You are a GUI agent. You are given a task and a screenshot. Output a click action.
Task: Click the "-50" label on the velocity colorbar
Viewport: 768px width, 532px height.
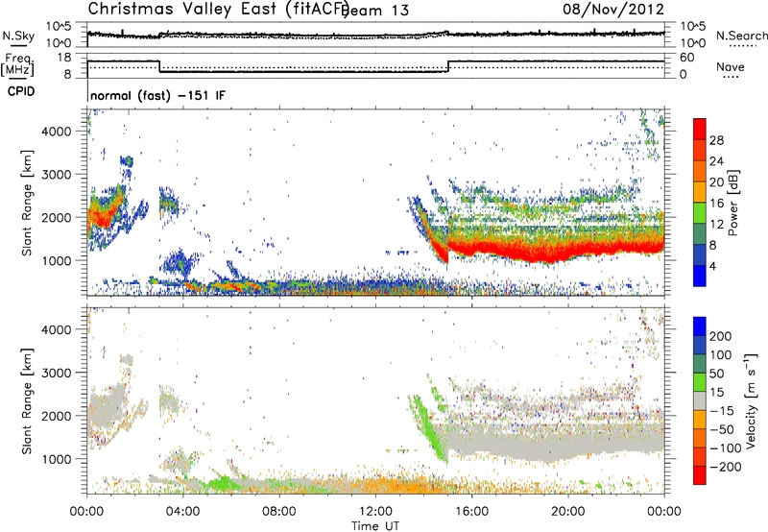(x=721, y=429)
